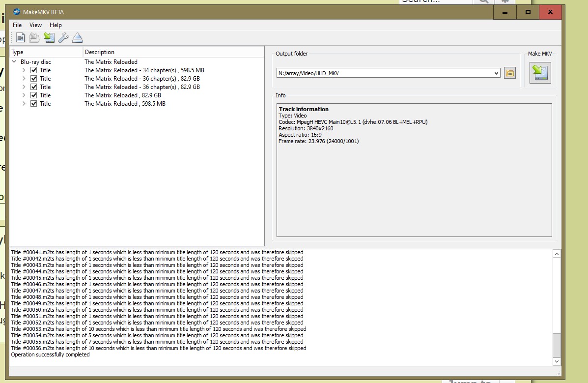588x383 pixels.
Task: Click the Save selected titles toolbar icon
Action: (x=49, y=37)
